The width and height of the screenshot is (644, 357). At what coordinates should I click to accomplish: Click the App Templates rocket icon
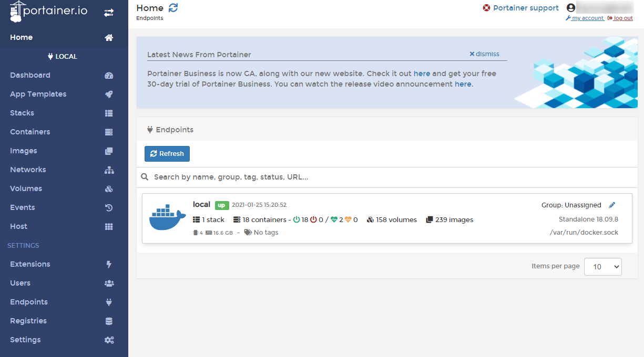pyautogui.click(x=109, y=94)
